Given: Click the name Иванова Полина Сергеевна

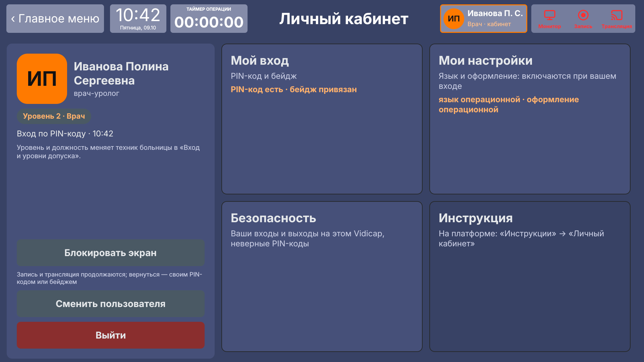Looking at the screenshot, I should (121, 73).
